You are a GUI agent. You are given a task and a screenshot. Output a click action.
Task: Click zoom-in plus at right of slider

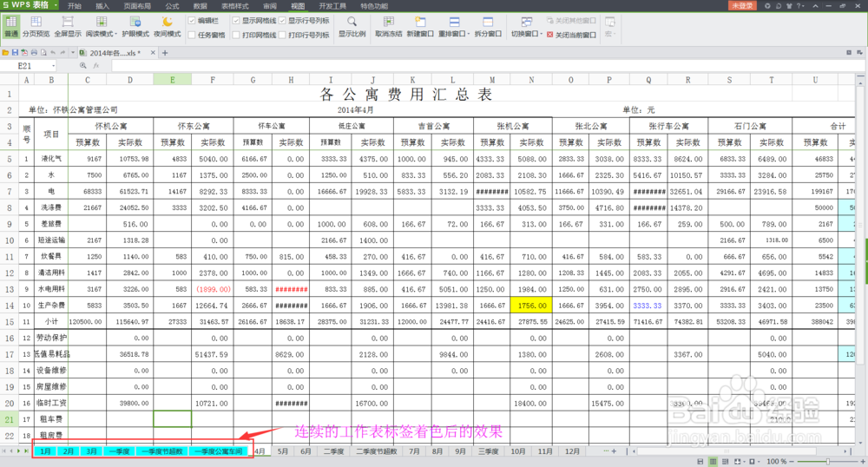[x=863, y=462]
